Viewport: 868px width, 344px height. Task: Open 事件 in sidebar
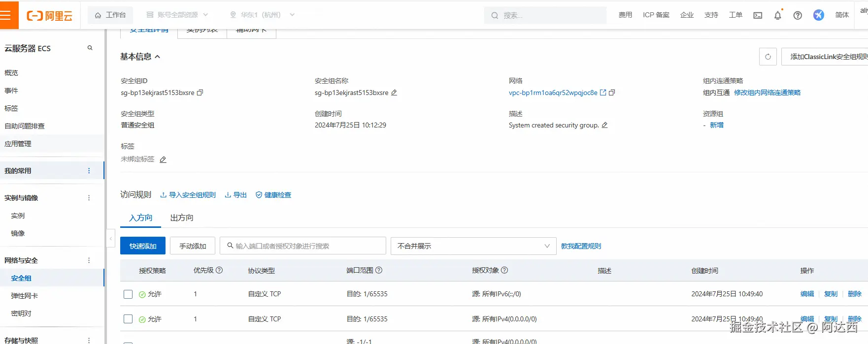pyautogui.click(x=11, y=91)
